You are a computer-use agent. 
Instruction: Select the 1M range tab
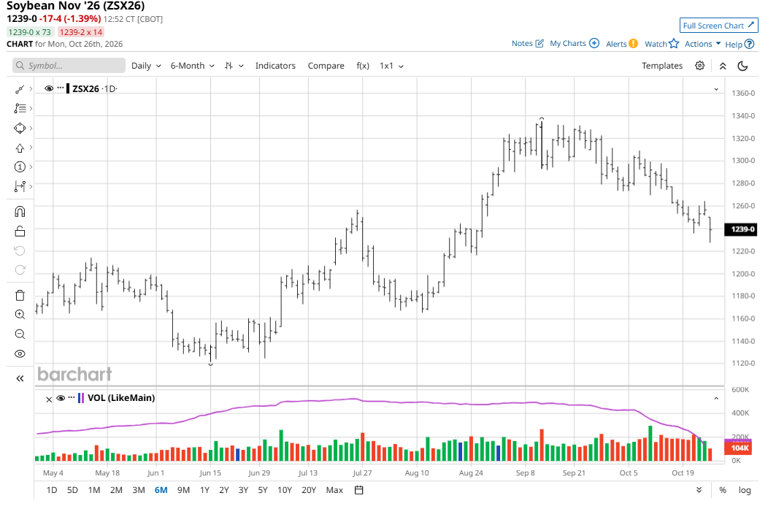click(94, 490)
